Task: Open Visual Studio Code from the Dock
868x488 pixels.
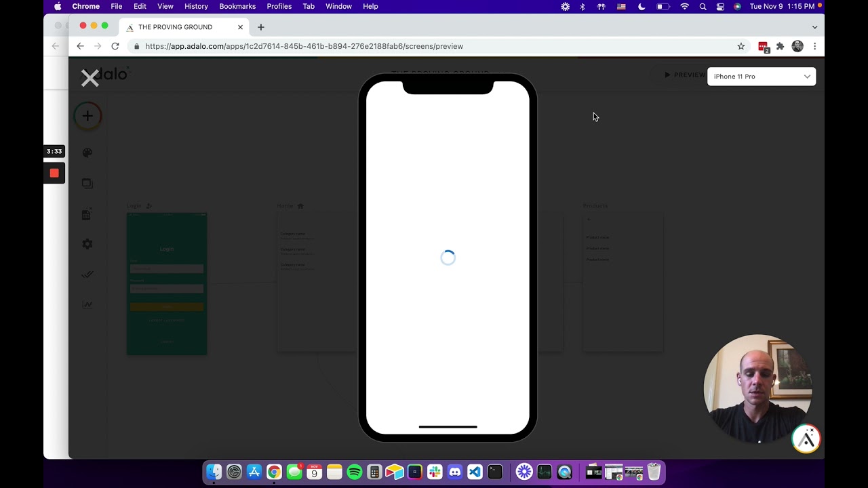Action: click(x=475, y=472)
